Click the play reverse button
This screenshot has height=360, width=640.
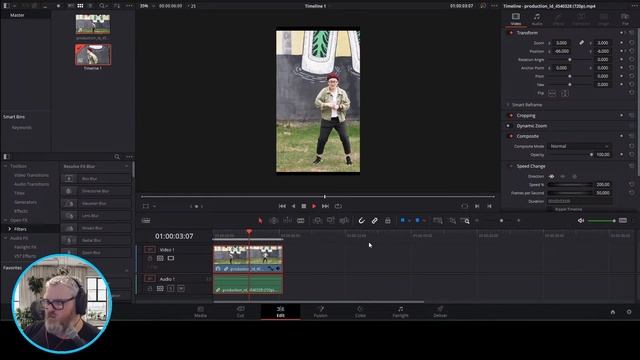[x=293, y=206]
